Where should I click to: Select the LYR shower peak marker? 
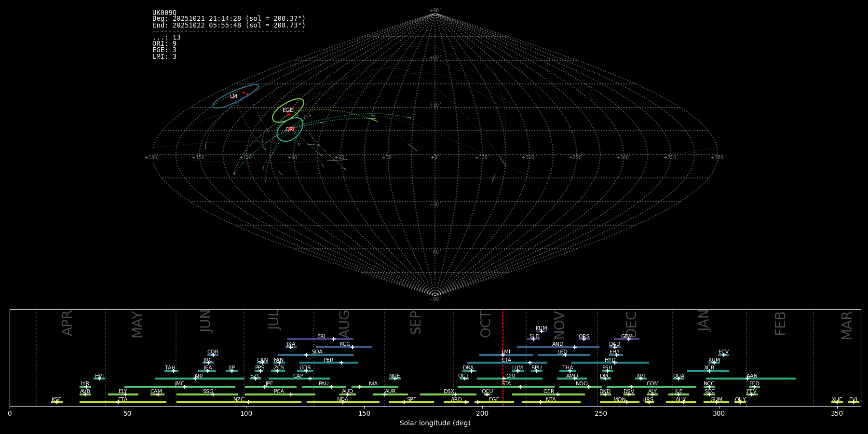click(86, 387)
